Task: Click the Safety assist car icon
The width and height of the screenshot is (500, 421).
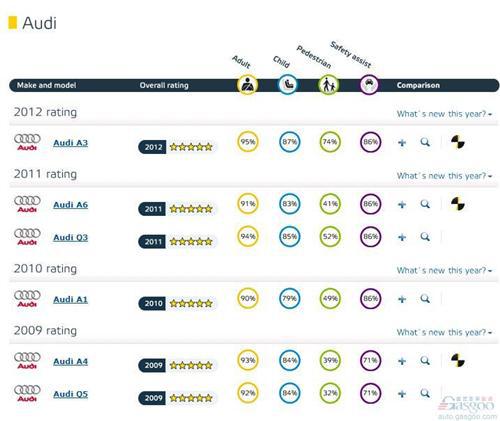Action: [x=369, y=85]
